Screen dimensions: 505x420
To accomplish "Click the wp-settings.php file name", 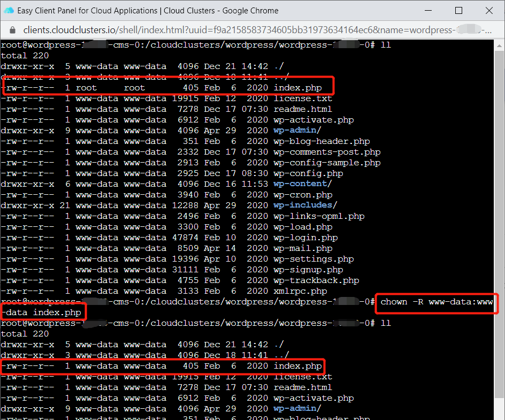I will [x=313, y=259].
